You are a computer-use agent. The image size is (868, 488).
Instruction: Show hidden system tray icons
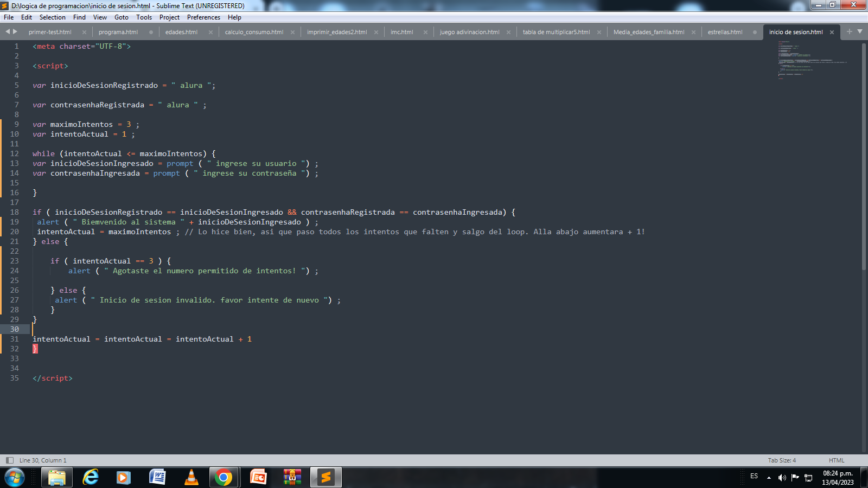point(769,478)
